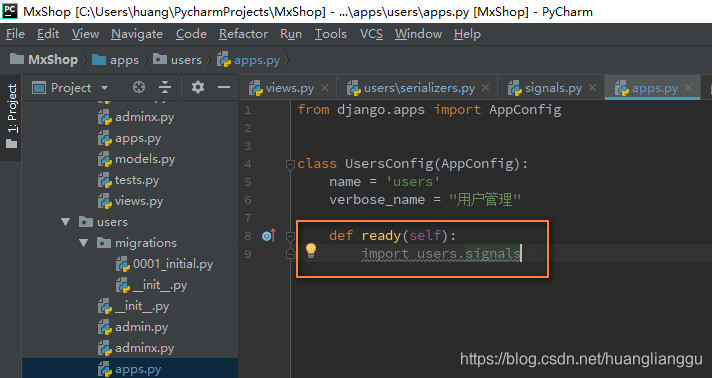Click apps.py breadcrumb in navigation bar

click(248, 60)
